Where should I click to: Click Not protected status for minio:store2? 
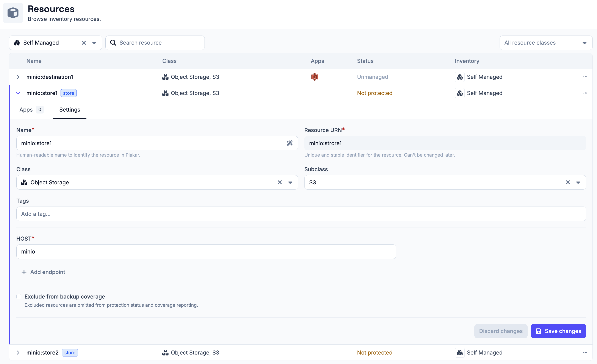pyautogui.click(x=375, y=352)
